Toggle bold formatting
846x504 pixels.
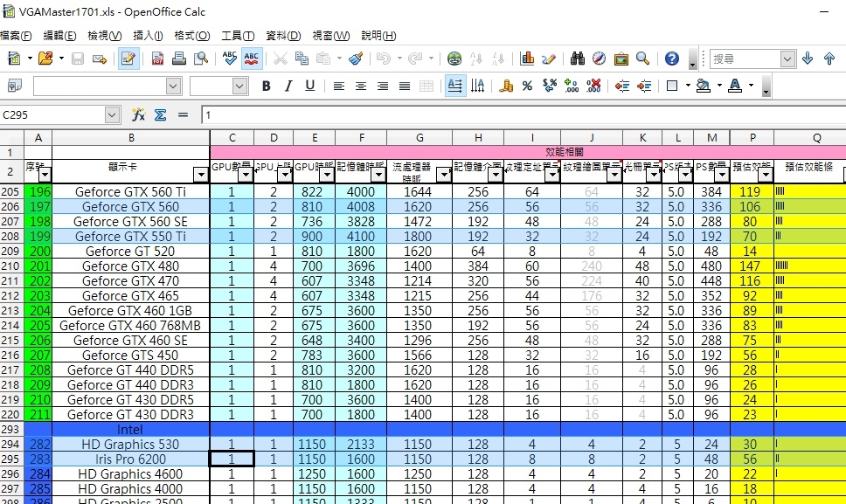pyautogui.click(x=266, y=86)
